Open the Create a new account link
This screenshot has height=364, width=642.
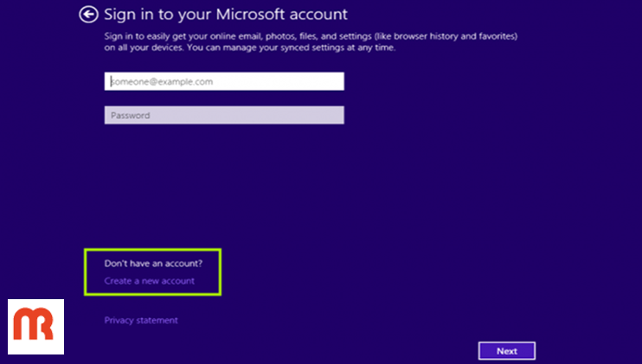coord(150,281)
